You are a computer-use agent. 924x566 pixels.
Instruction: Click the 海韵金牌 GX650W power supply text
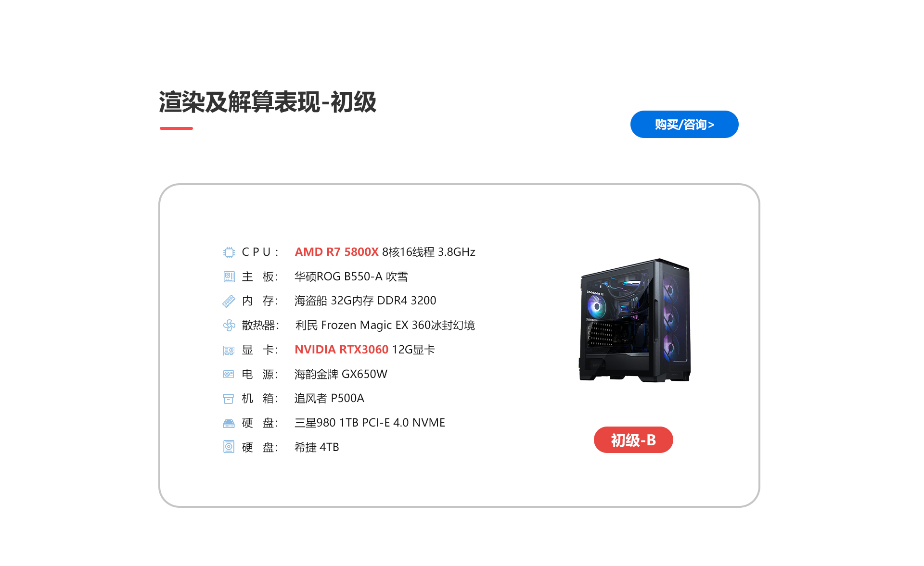[341, 374]
